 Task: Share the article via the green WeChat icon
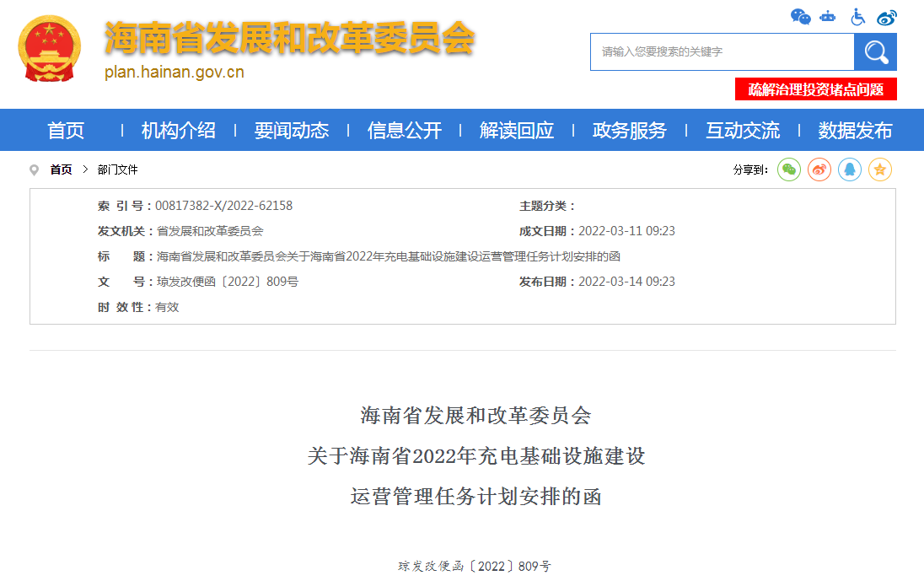[788, 169]
